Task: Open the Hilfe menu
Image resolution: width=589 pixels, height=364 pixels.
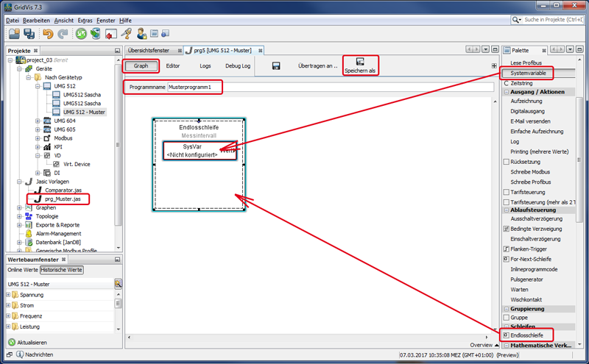Action: click(125, 21)
